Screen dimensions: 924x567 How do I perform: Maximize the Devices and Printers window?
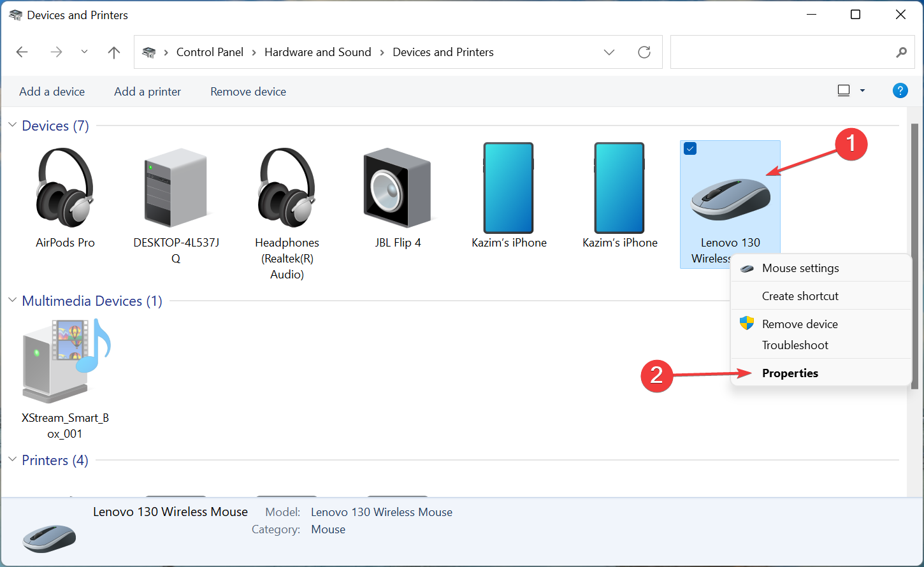[856, 15]
